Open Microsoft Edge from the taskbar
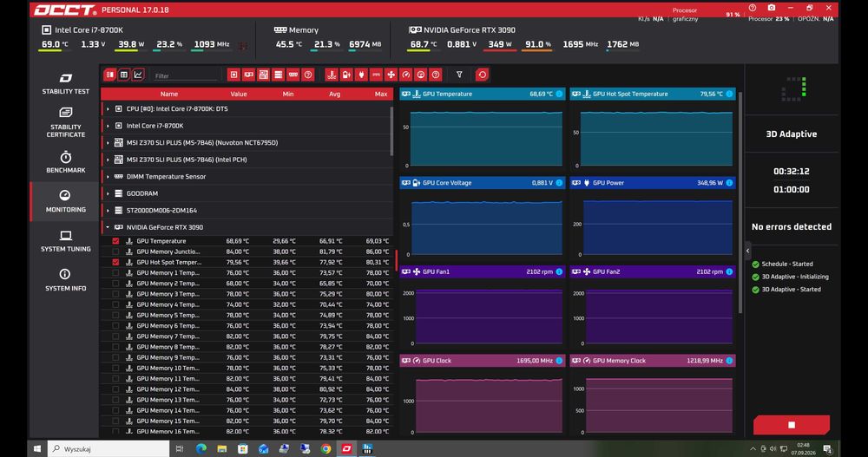The height and width of the screenshot is (457, 868). pyautogui.click(x=201, y=448)
